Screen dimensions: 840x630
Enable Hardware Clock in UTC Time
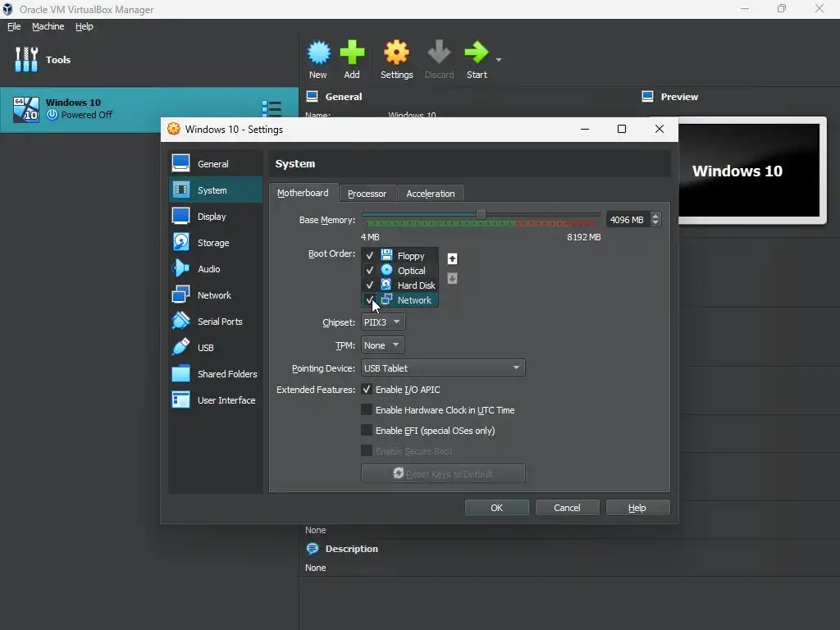click(x=367, y=410)
